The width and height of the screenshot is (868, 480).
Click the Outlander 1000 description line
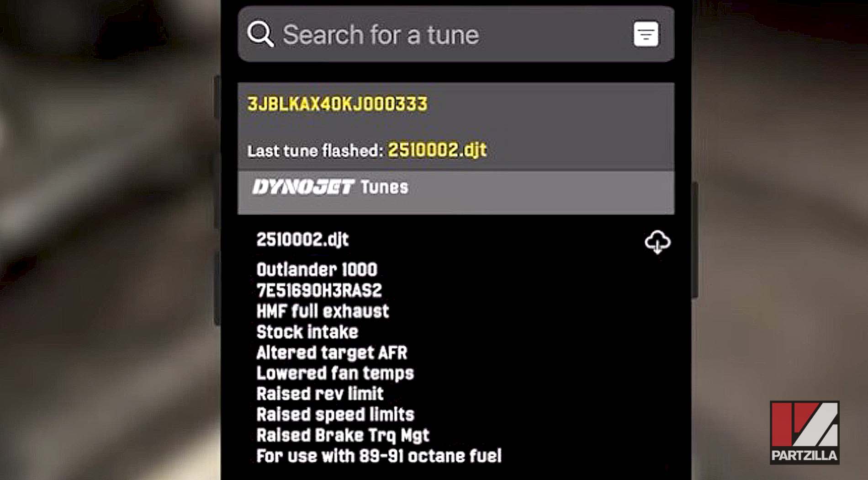(317, 270)
